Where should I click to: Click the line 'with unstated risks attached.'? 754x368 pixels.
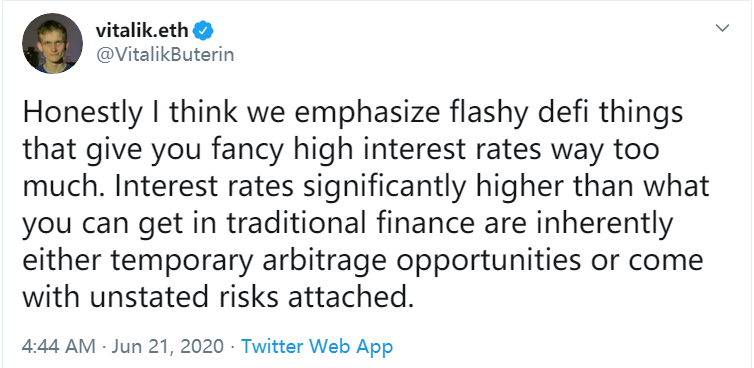pyautogui.click(x=218, y=297)
